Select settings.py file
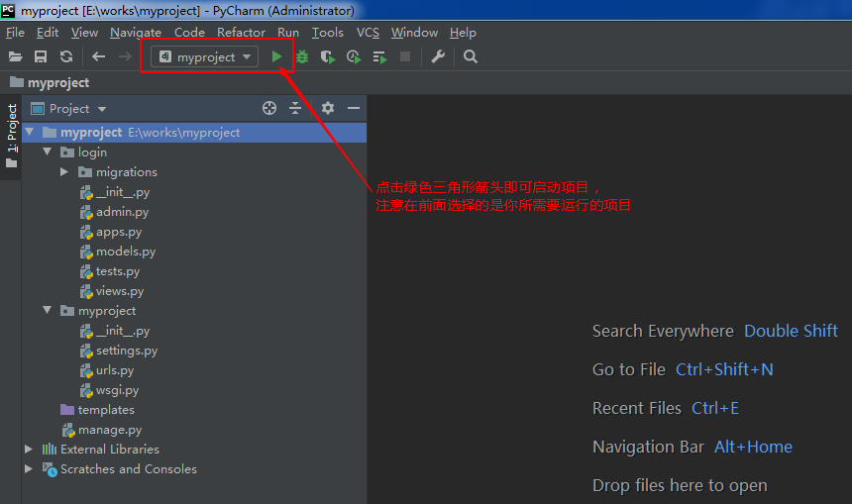Image resolution: width=852 pixels, height=504 pixels. point(119,351)
